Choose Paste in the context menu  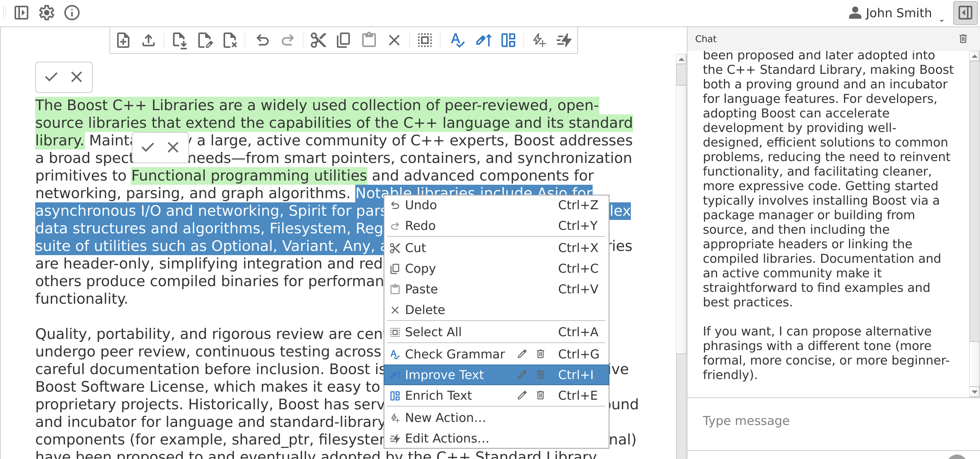[x=496, y=290]
